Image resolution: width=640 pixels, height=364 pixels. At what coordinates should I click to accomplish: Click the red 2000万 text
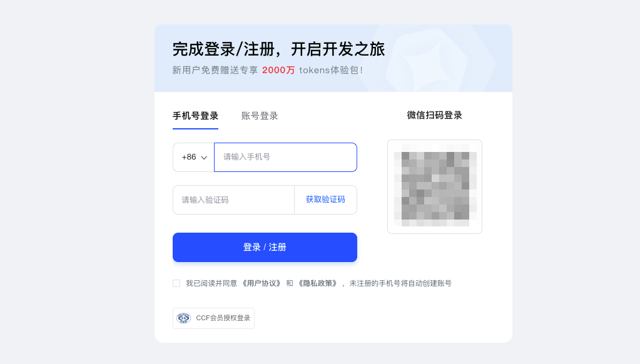[278, 70]
